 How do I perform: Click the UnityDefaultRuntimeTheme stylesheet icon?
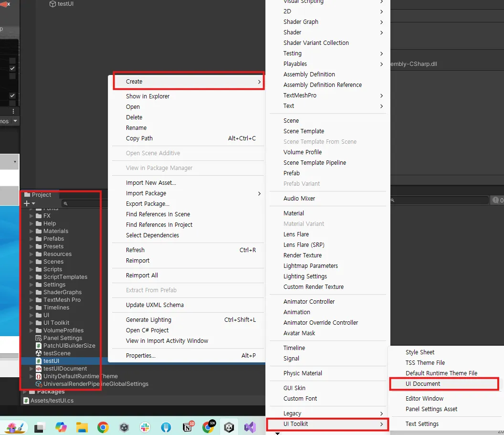(x=38, y=376)
